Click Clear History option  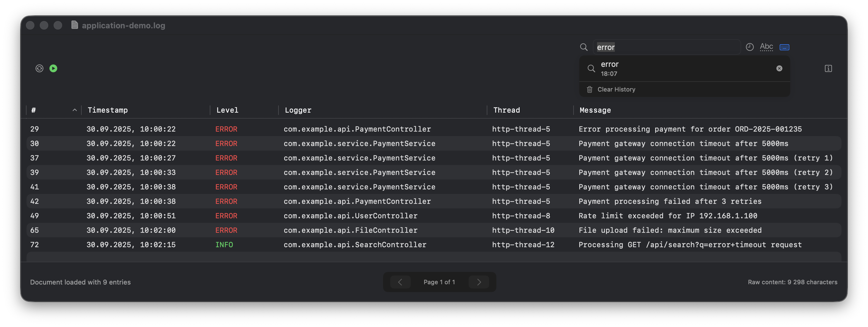click(x=616, y=89)
